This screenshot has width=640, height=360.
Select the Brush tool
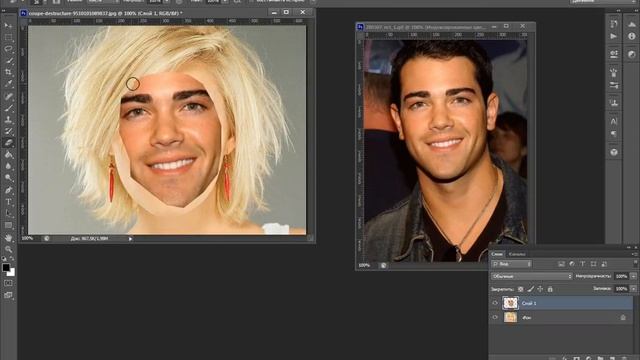(x=8, y=108)
